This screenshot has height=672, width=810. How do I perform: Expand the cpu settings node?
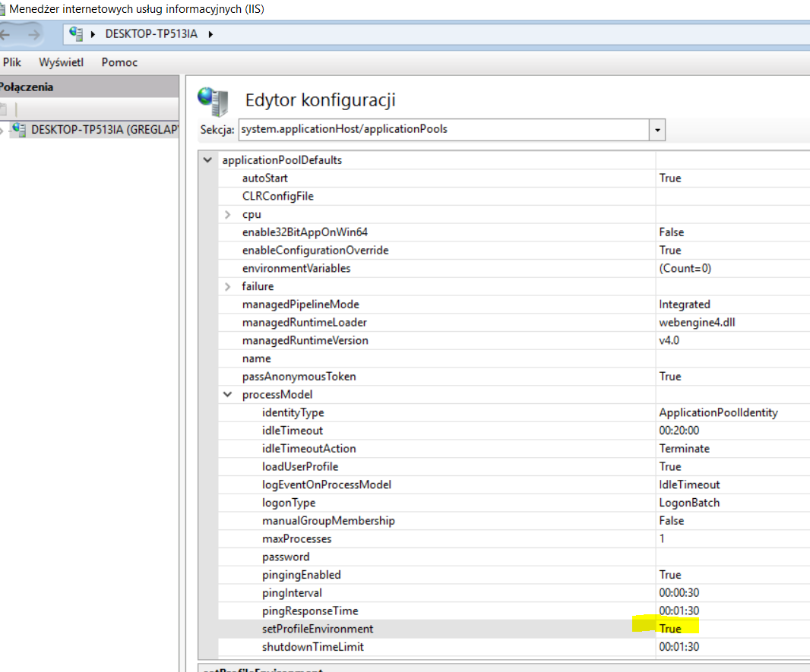(x=228, y=215)
